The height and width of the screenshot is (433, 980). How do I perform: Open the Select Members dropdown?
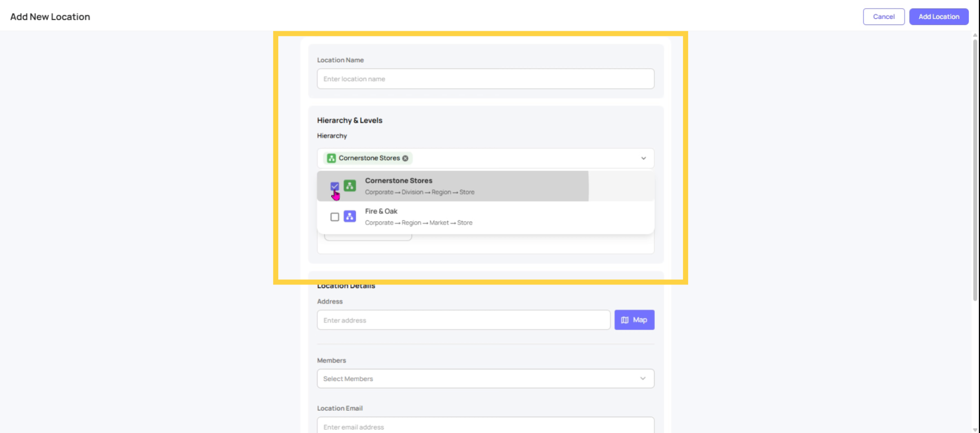click(x=485, y=379)
